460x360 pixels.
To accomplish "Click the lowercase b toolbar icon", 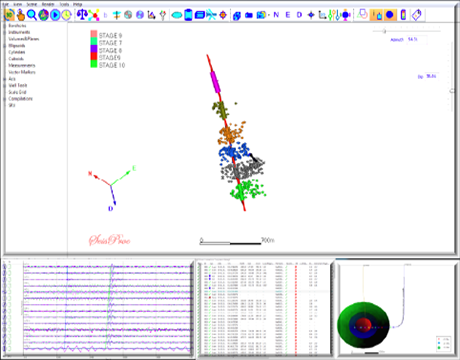I will tap(106, 15).
